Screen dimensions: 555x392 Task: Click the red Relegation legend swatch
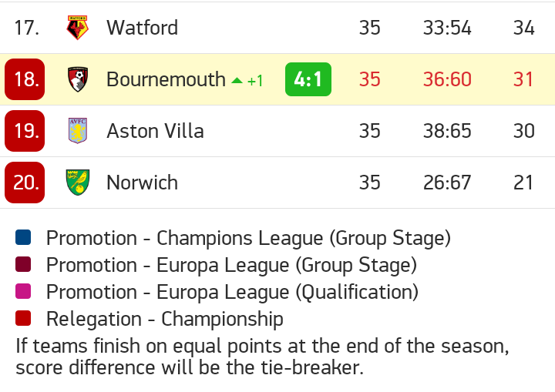23,319
